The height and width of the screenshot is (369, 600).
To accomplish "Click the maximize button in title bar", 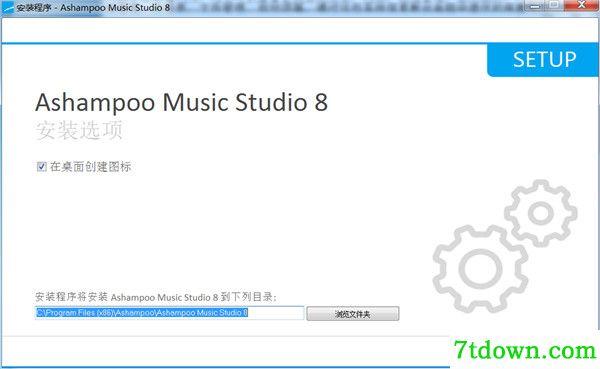I will [x=554, y=5].
